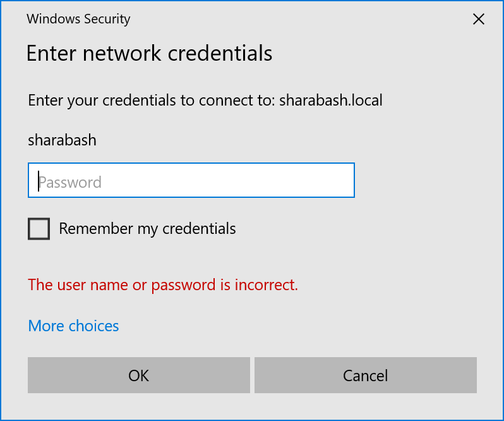Click the sharabash.local server name text
The height and width of the screenshot is (421, 504).
coord(331,100)
